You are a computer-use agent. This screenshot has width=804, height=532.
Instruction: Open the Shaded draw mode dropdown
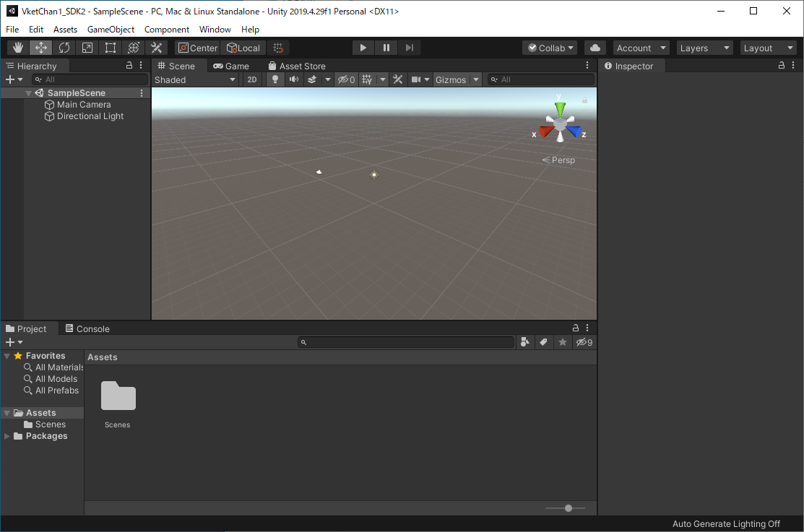coord(195,79)
